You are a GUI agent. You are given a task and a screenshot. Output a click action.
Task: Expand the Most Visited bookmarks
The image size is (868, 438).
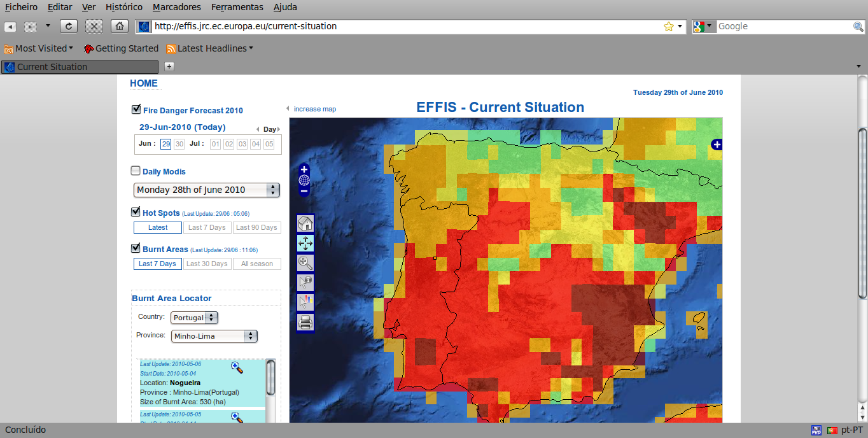[39, 48]
